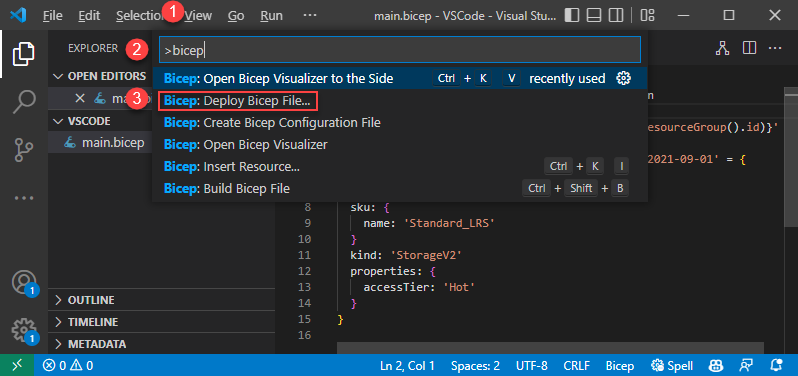Open editor More Actions menu
The image size is (798, 376).
pyautogui.click(x=775, y=48)
